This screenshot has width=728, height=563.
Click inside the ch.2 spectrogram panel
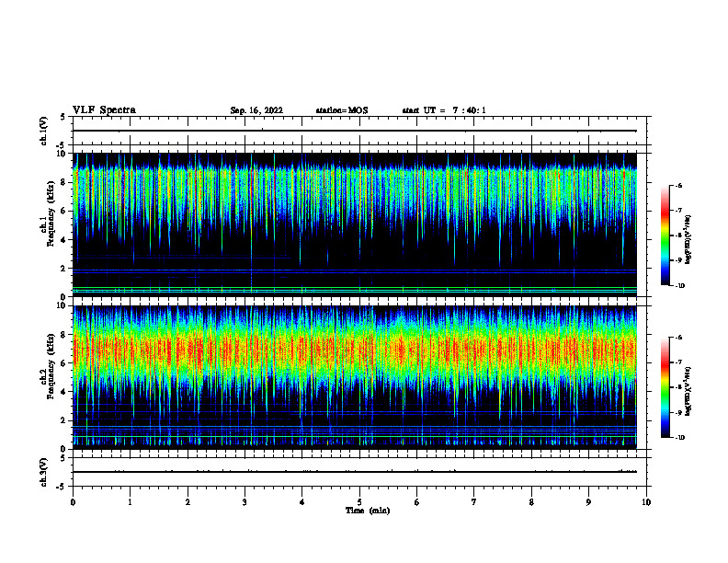tap(354, 377)
